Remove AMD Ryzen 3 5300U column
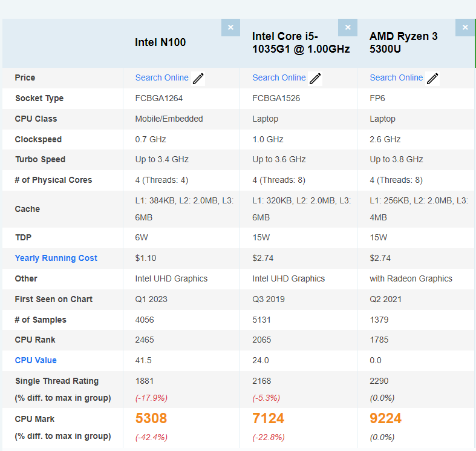 coord(465,27)
